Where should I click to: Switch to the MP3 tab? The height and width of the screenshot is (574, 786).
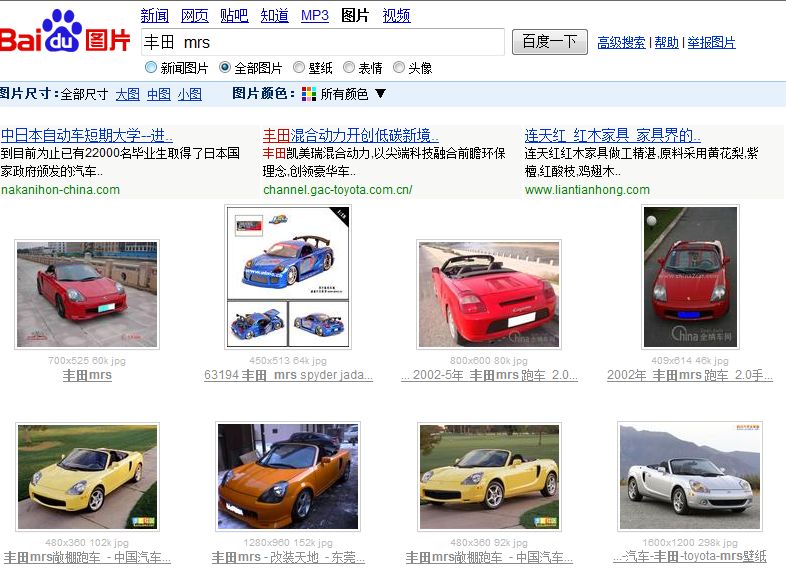coord(315,16)
